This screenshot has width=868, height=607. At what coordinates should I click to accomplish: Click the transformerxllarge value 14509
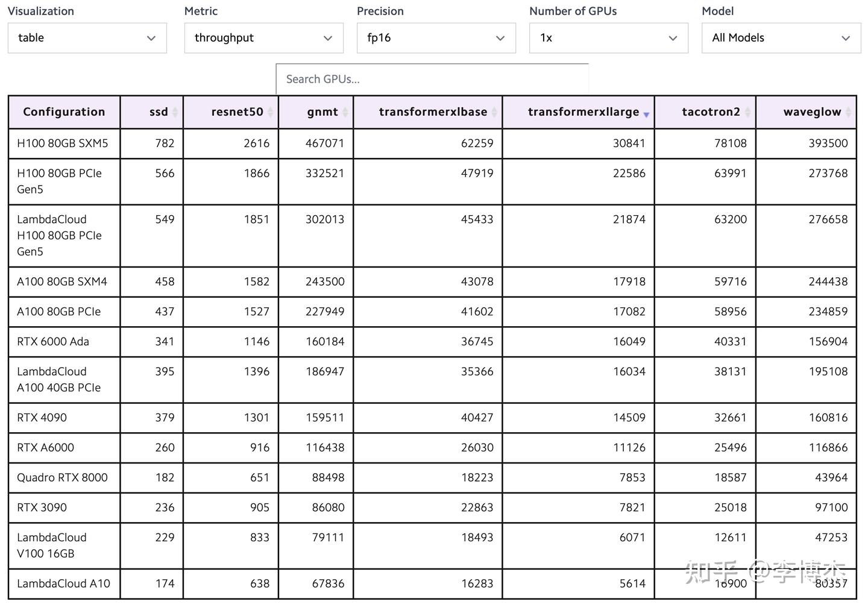point(629,418)
